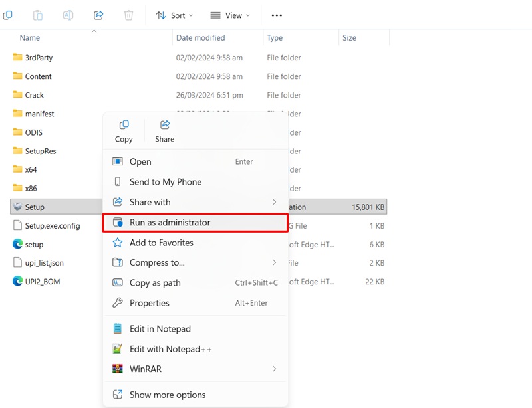Click the Delete trash icon in toolbar
This screenshot has height=408, width=532.
tap(129, 15)
